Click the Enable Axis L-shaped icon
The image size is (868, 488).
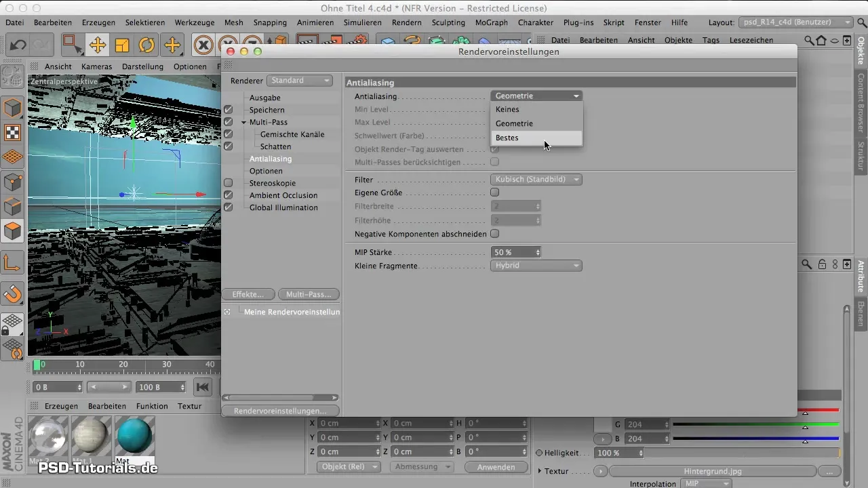tap(13, 262)
